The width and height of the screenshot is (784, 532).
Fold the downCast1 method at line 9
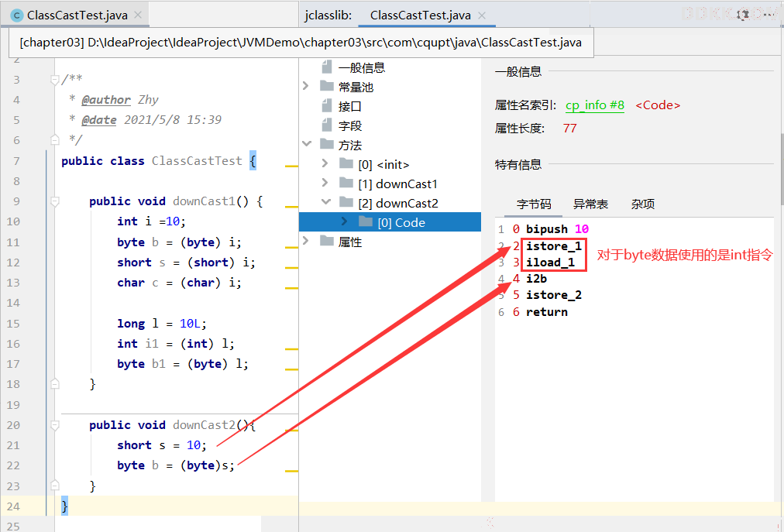(55, 201)
